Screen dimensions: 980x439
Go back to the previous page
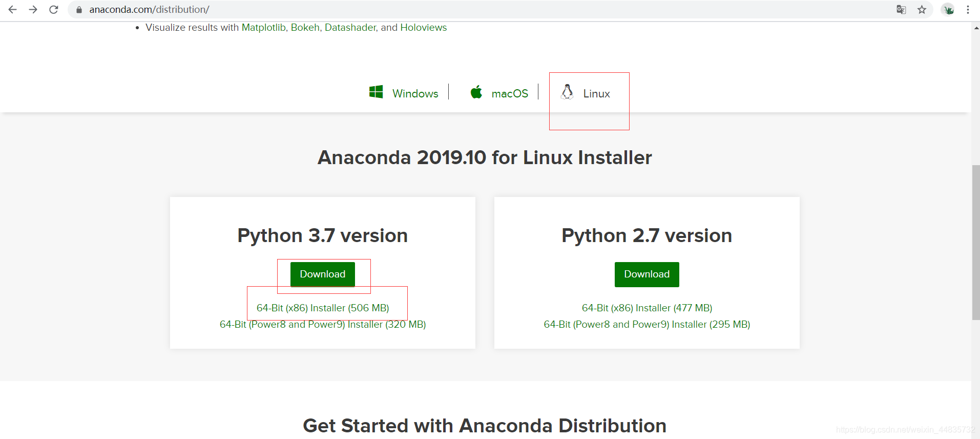[x=13, y=9]
